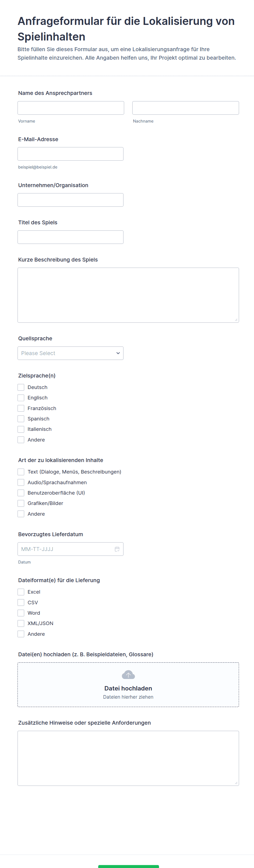254x868 pixels.
Task: Tick the Excel delivery format checkbox
Action: click(x=21, y=592)
